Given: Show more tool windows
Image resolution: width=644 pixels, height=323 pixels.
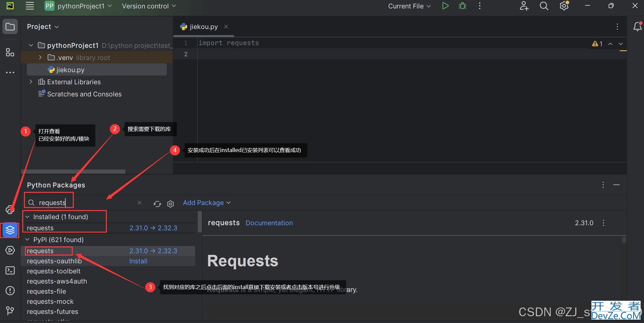Looking at the screenshot, I should (x=10, y=72).
